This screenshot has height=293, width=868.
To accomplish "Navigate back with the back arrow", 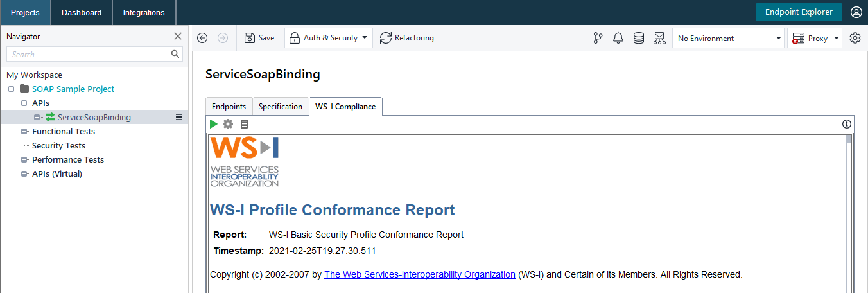I will coord(202,38).
